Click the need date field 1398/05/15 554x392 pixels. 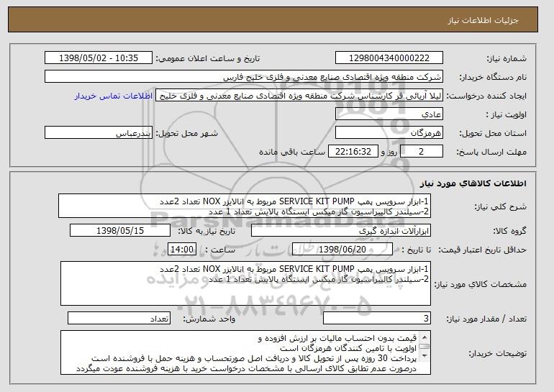click(120, 231)
